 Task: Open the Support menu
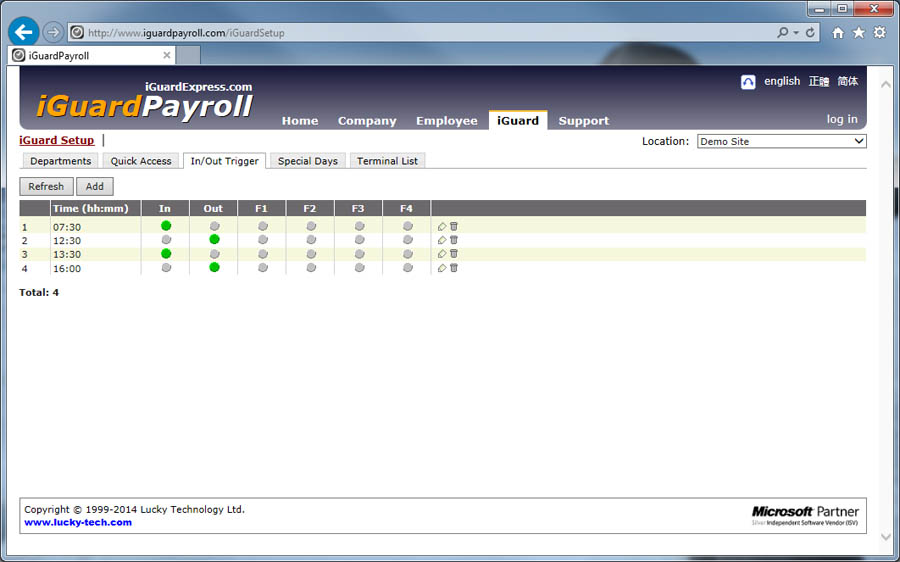click(x=584, y=121)
